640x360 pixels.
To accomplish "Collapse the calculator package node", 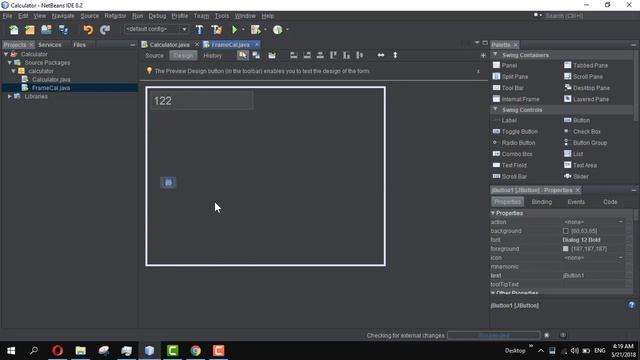I will tap(13, 71).
